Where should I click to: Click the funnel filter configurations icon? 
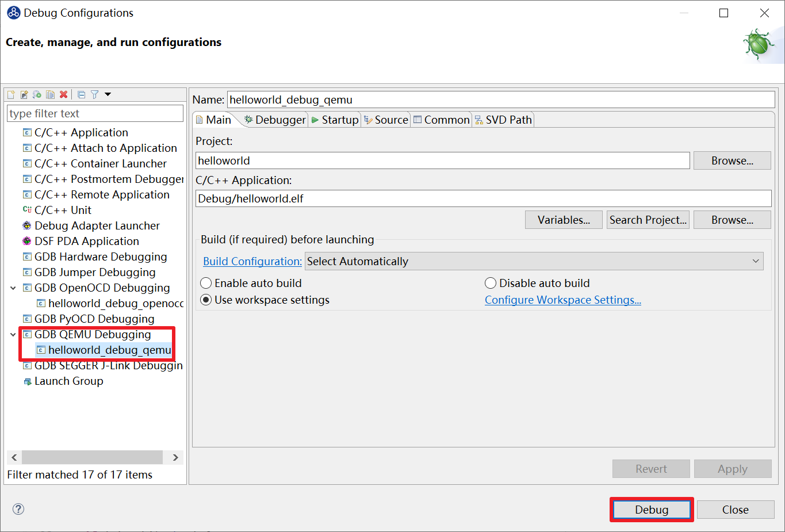[95, 94]
